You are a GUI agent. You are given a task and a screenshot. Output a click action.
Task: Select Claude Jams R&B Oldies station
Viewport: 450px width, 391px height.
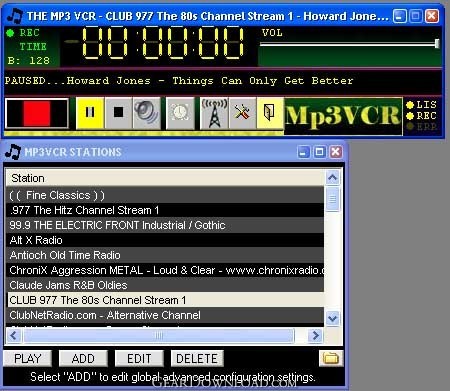point(165,285)
